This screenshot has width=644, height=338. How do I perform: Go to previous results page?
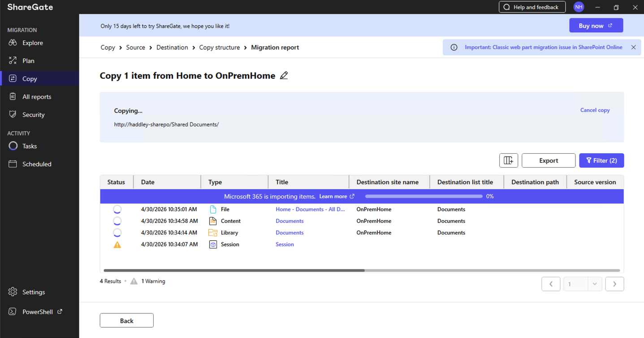pos(551,284)
